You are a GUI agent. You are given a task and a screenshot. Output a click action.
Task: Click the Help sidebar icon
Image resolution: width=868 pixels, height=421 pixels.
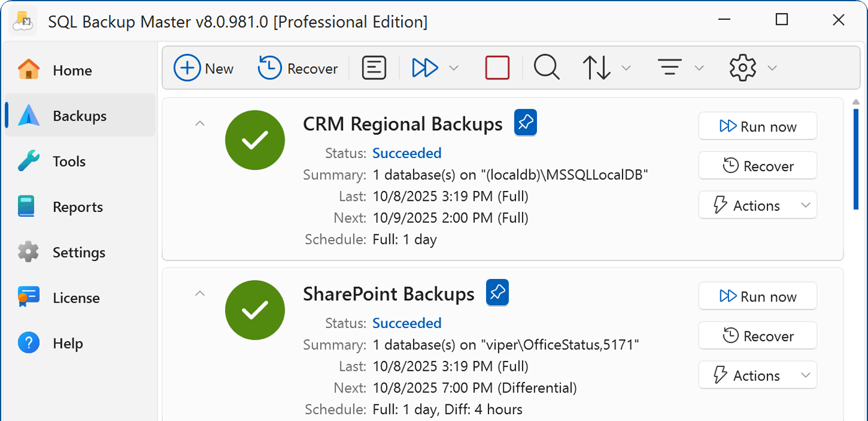(x=67, y=343)
